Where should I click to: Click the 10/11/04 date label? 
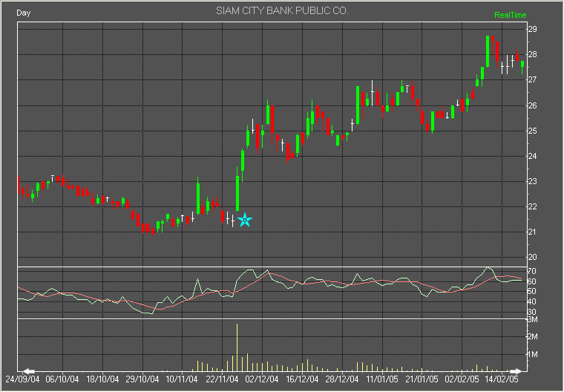click(182, 379)
